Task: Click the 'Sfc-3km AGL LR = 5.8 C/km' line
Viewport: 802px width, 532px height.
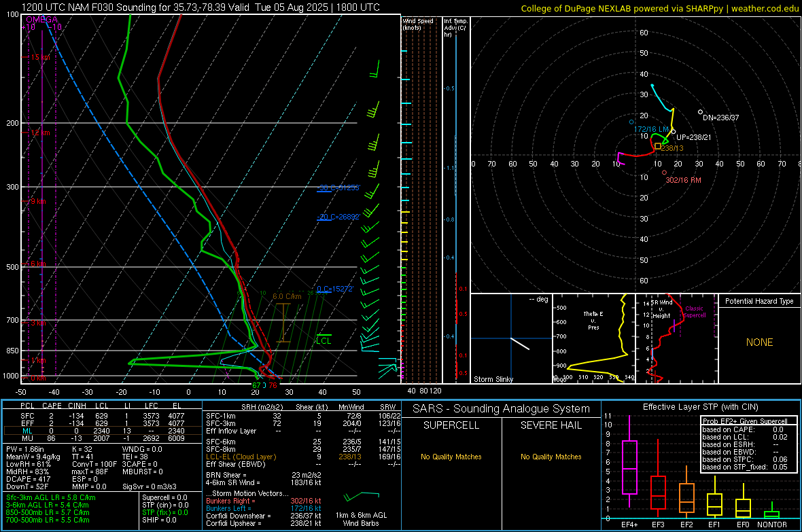Action: (51, 498)
